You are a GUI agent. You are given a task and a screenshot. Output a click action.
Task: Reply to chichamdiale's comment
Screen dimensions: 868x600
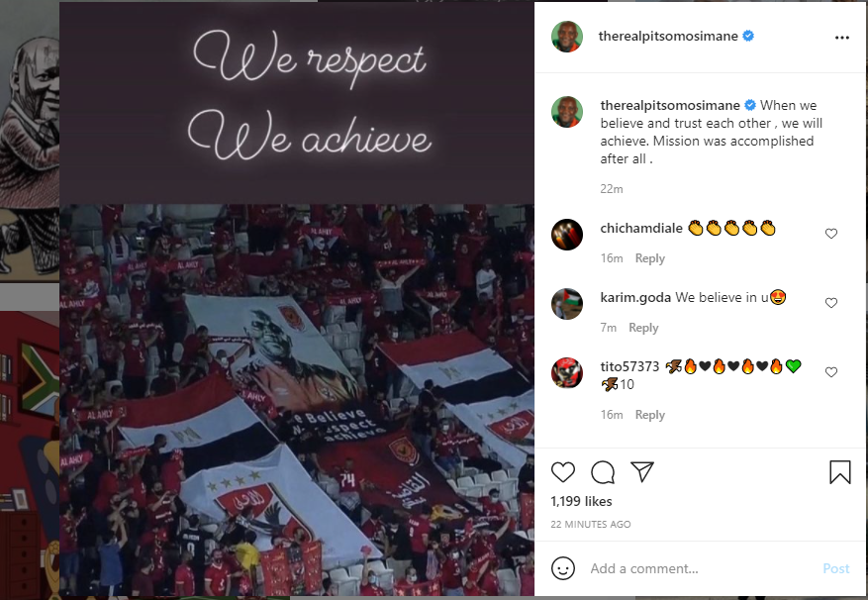point(650,258)
